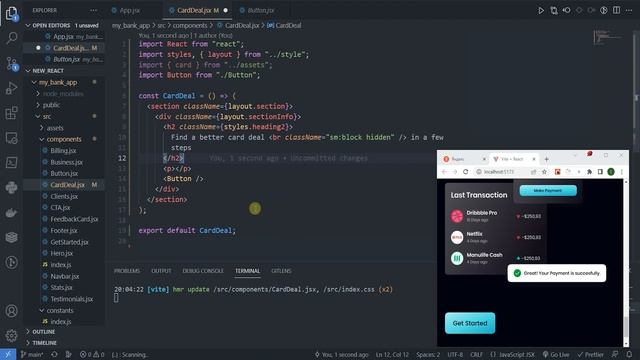Click Go Live in status bar

pos(556,354)
